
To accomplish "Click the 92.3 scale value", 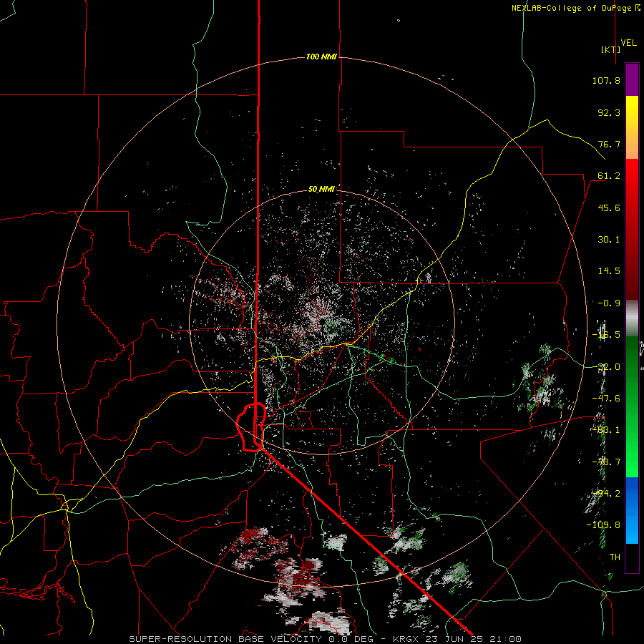I will [x=609, y=112].
